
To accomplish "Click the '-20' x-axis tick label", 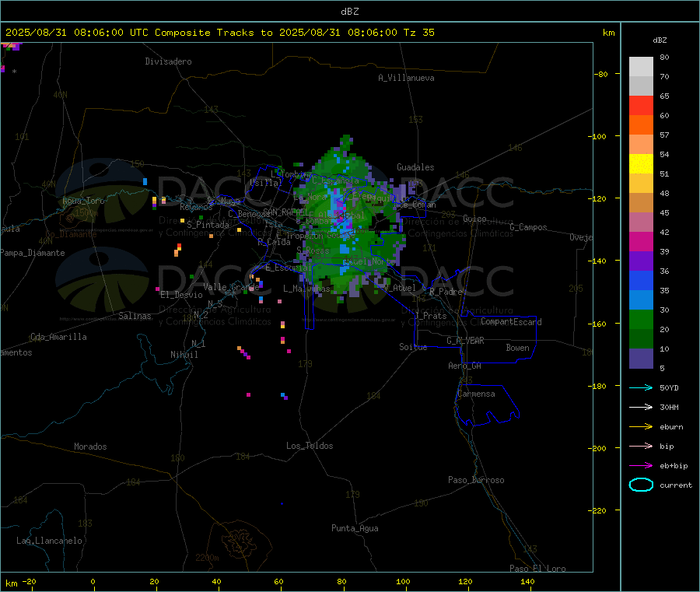I will point(30,581).
